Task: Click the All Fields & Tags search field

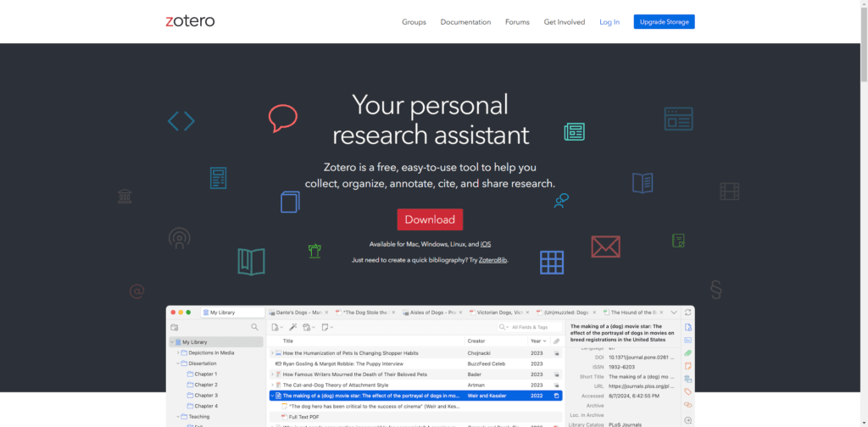Action: point(529,327)
